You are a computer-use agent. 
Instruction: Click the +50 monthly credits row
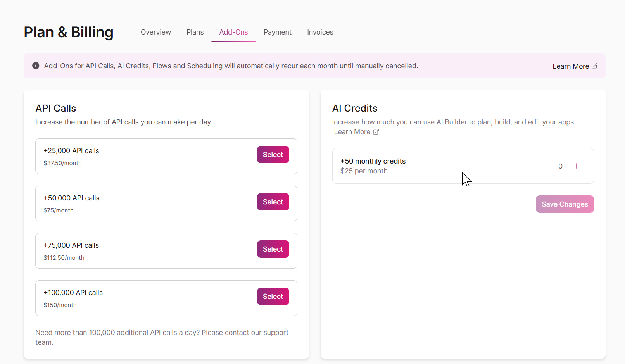click(463, 166)
